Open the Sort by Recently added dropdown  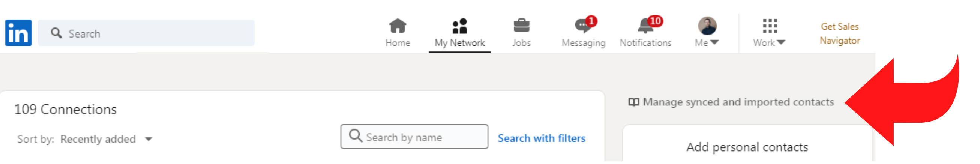106,139
